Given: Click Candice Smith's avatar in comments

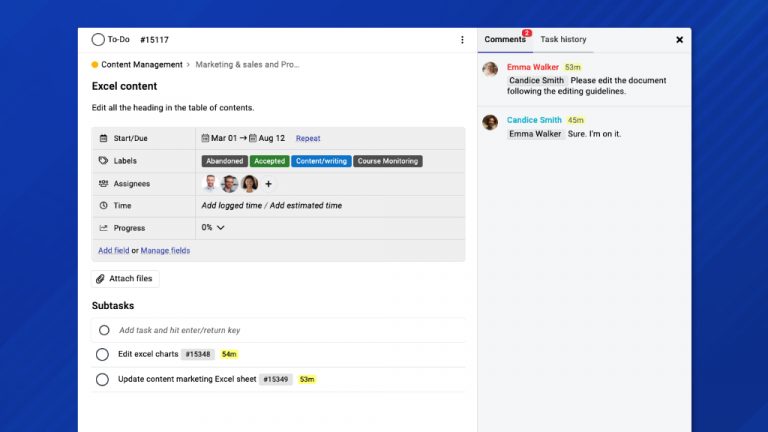Looking at the screenshot, I should (x=490, y=122).
